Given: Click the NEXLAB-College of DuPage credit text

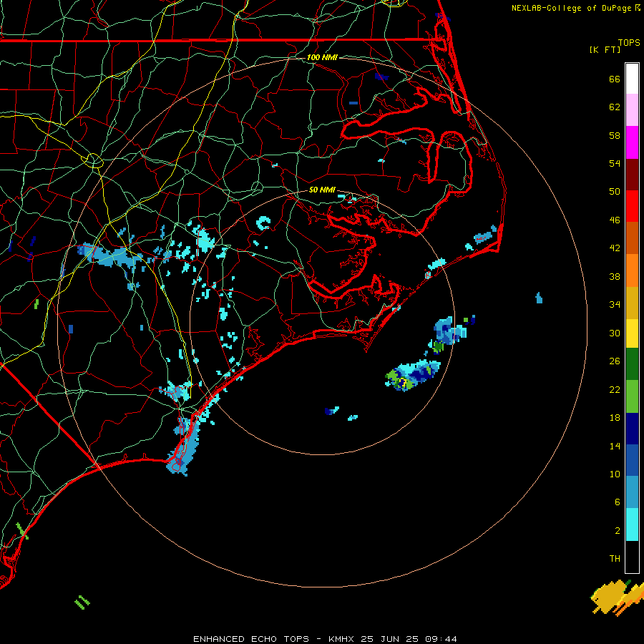Looking at the screenshot, I should [571, 8].
